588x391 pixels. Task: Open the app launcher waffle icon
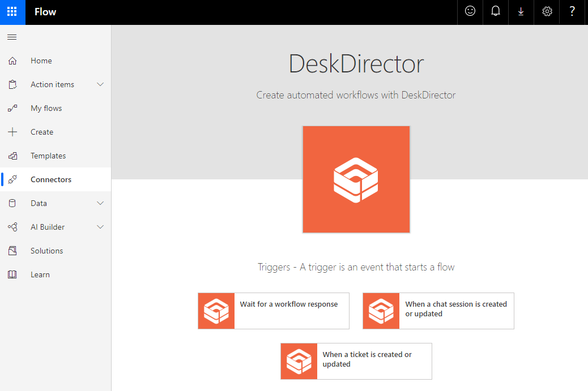tap(12, 12)
